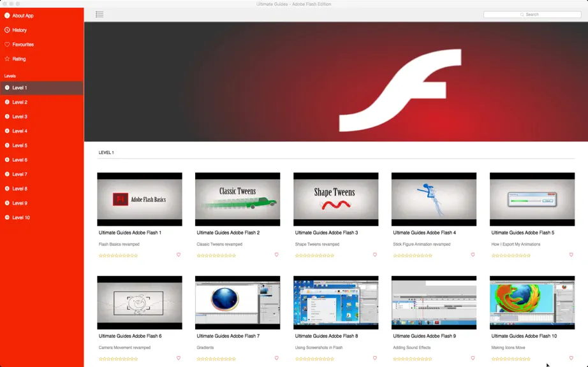588x367 pixels.
Task: Click the list view icon in toolbar
Action: pos(99,14)
